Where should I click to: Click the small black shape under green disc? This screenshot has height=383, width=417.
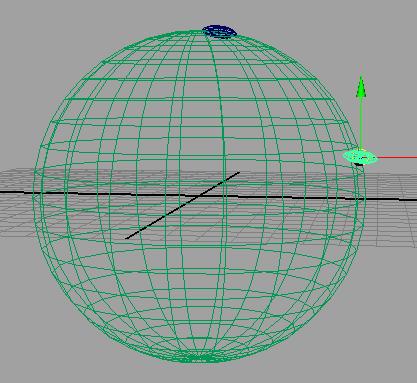click(359, 164)
